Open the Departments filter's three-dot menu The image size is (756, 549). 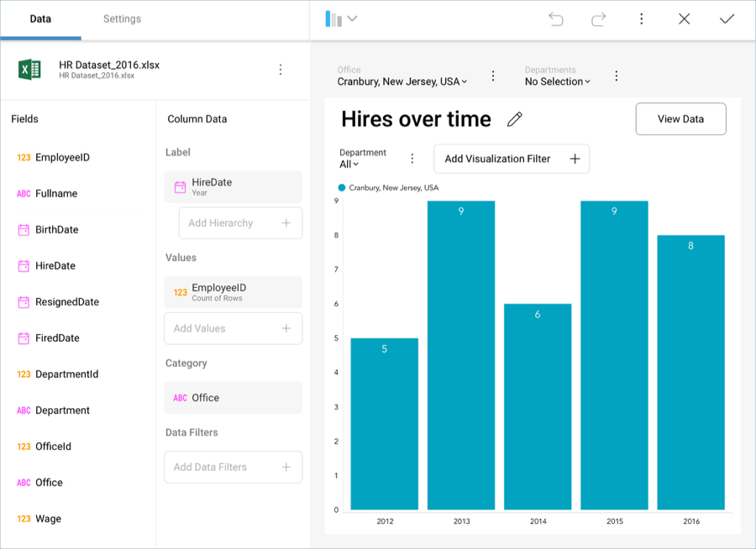point(616,76)
